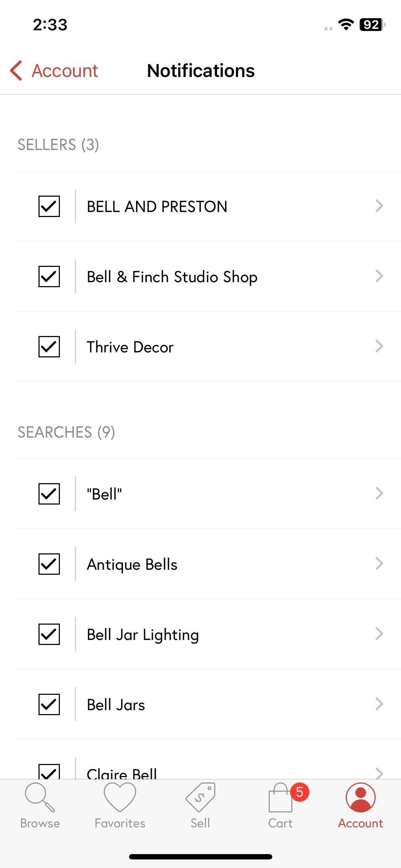Switch to the Sell tab label
This screenshot has height=868, width=401.
tap(200, 823)
